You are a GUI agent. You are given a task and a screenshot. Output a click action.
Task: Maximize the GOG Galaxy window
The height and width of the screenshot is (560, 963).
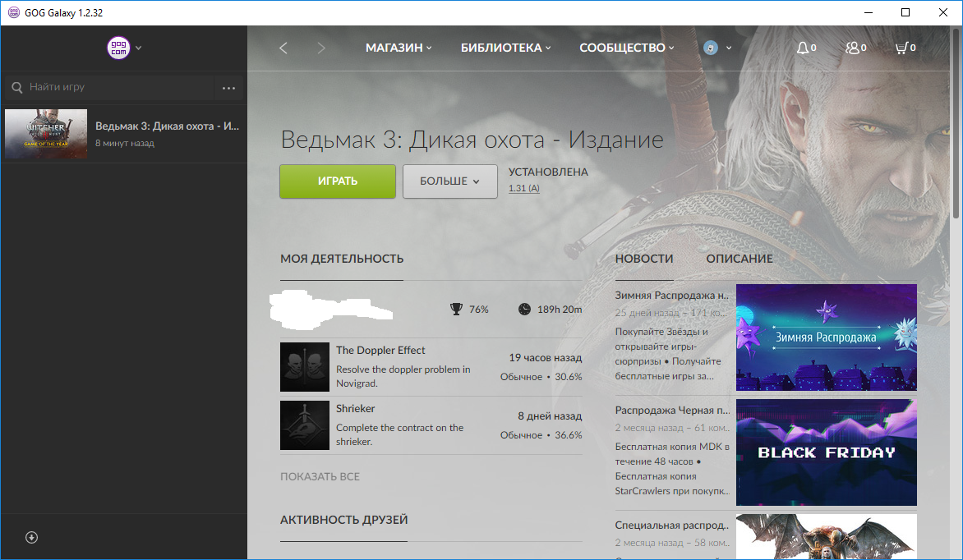[x=905, y=12]
